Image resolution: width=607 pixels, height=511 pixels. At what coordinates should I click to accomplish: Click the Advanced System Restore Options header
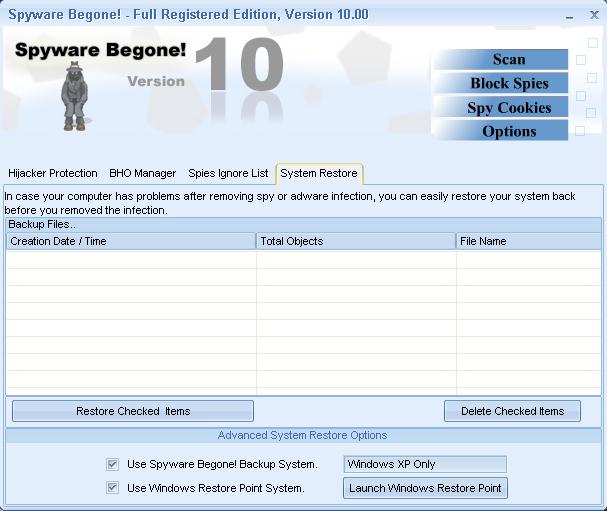(302, 435)
